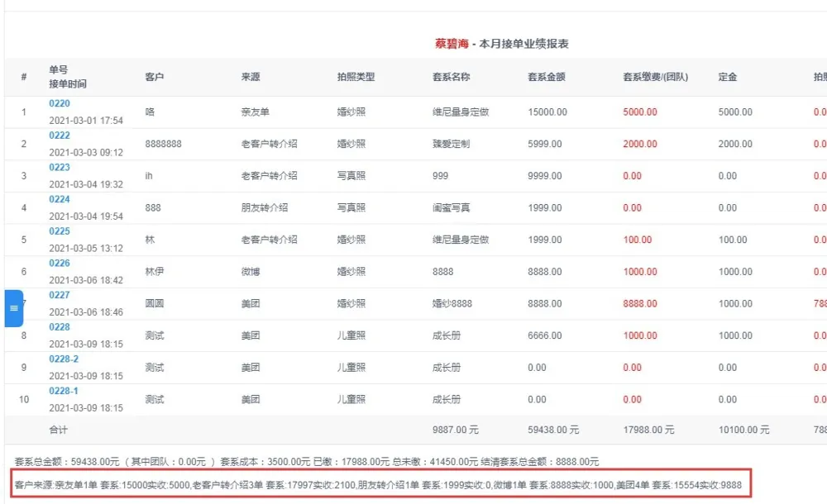The image size is (827, 504).
Task: Open order 0227 link
Action: 60,295
